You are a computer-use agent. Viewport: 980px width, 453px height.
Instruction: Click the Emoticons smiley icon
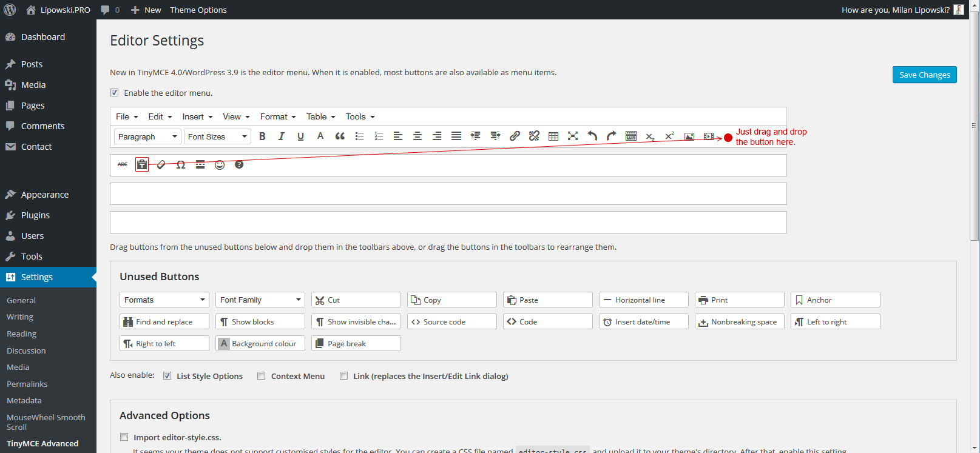tap(220, 164)
